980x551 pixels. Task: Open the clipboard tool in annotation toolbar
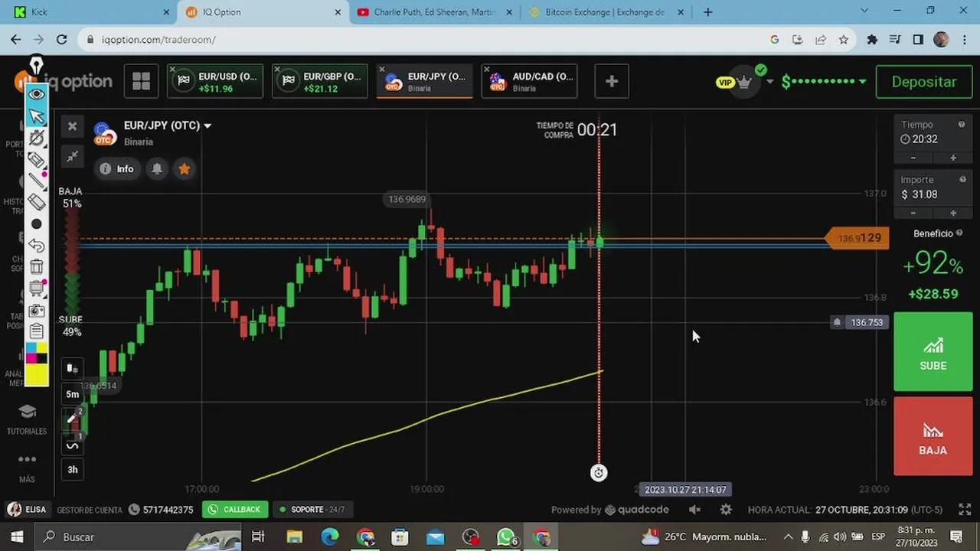(36, 331)
